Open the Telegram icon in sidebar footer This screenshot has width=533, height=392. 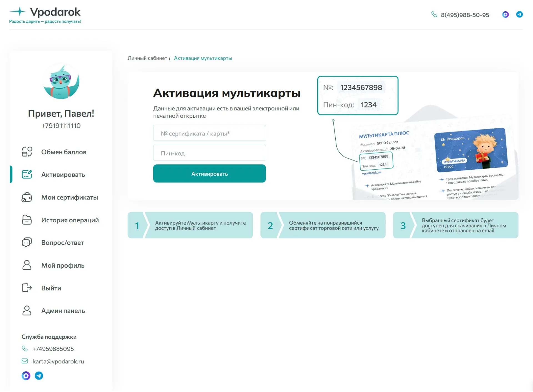(39, 376)
